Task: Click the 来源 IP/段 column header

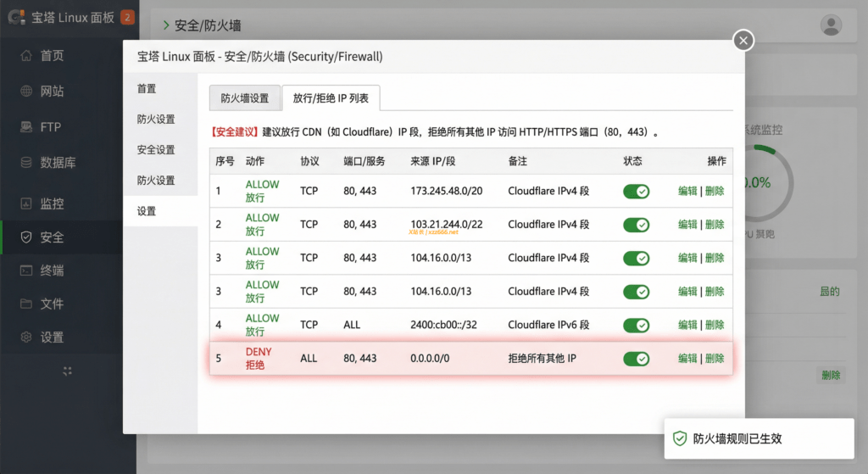Action: (433, 161)
